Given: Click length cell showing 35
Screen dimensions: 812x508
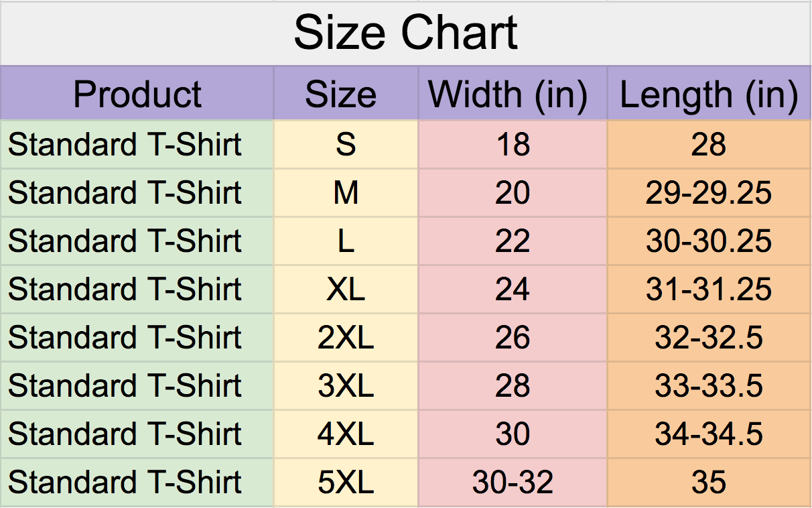Looking at the screenshot, I should pyautogui.click(x=709, y=483).
